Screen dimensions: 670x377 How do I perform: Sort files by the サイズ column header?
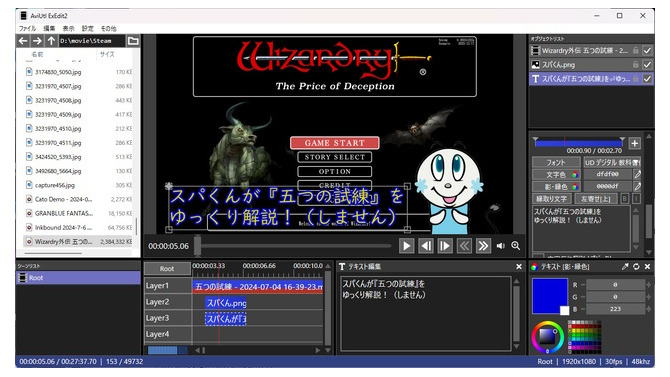(107, 54)
